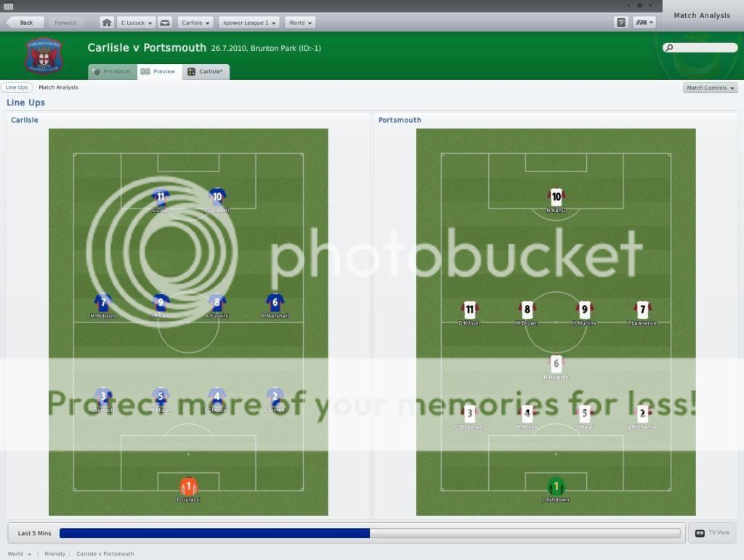This screenshot has height=560, width=744.
Task: Select Carlisle number 8 A Fuseini shirt
Action: pos(217,302)
